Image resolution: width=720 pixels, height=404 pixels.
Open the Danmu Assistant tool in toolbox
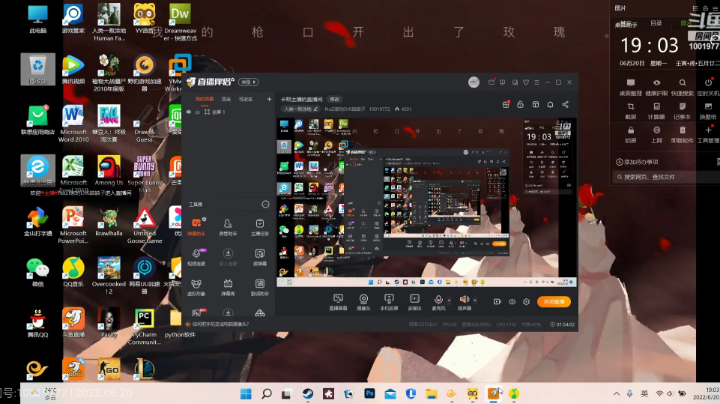197,226
